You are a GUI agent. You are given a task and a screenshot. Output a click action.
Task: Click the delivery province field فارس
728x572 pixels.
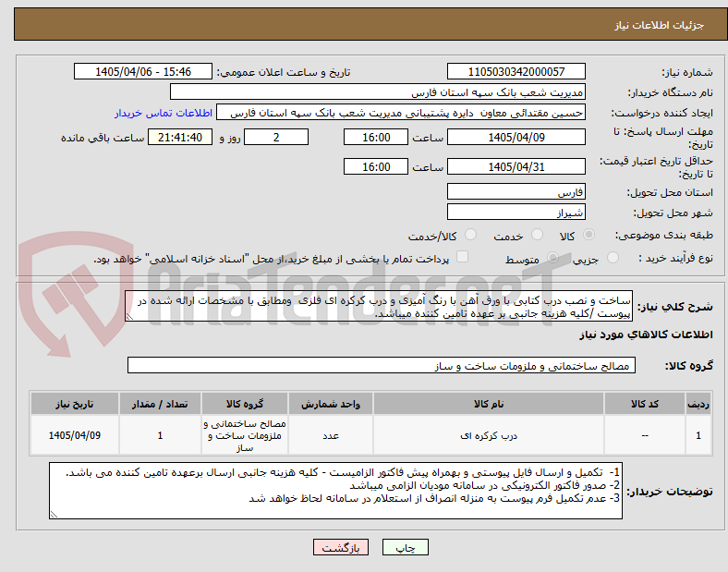516,191
